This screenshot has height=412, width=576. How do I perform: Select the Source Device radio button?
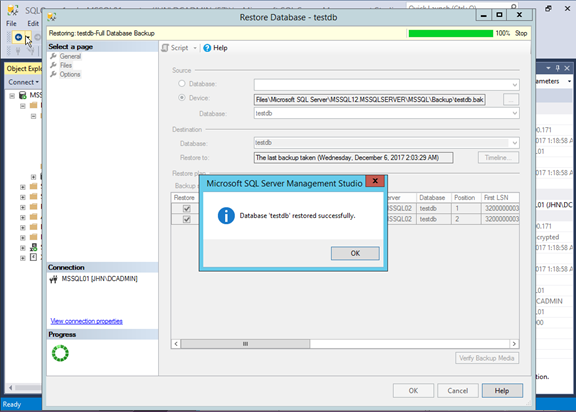pos(182,98)
